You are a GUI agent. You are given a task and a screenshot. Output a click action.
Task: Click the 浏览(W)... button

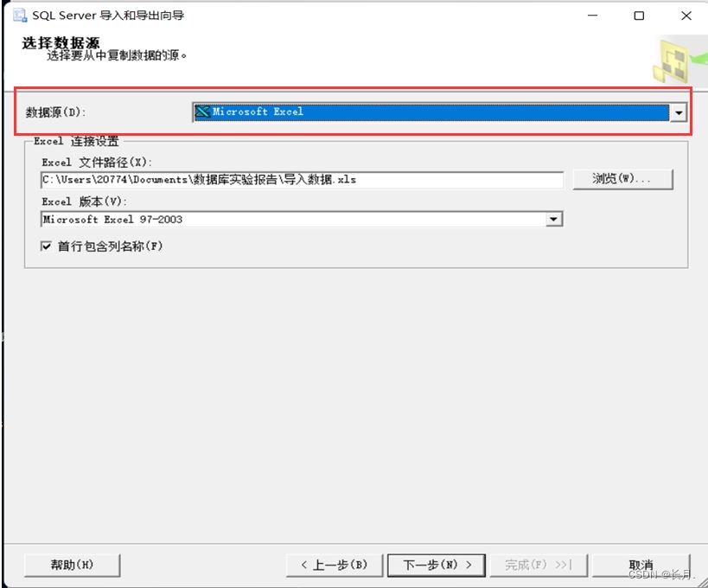point(622,179)
